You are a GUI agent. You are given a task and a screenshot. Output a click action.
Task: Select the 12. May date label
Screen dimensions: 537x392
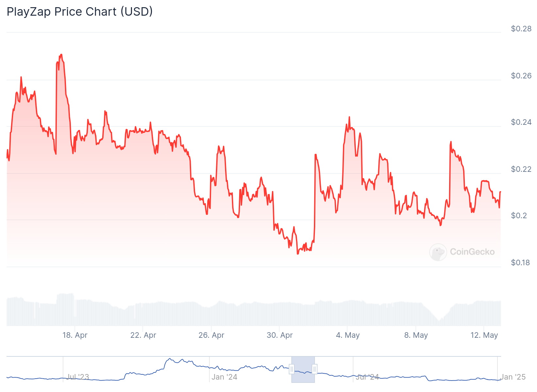[484, 335]
